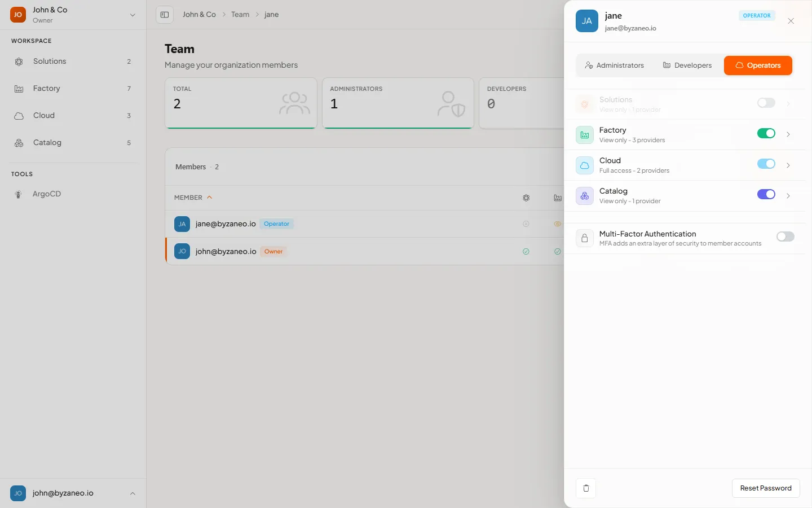Click the Solutions gear icon in sidebar
812x508 pixels.
[x=19, y=62]
